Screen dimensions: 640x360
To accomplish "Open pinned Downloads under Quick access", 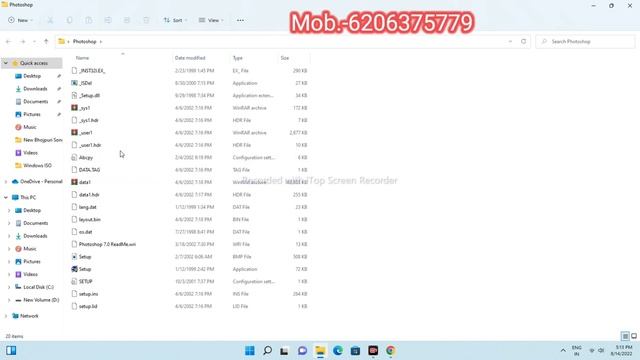I will tap(35, 89).
